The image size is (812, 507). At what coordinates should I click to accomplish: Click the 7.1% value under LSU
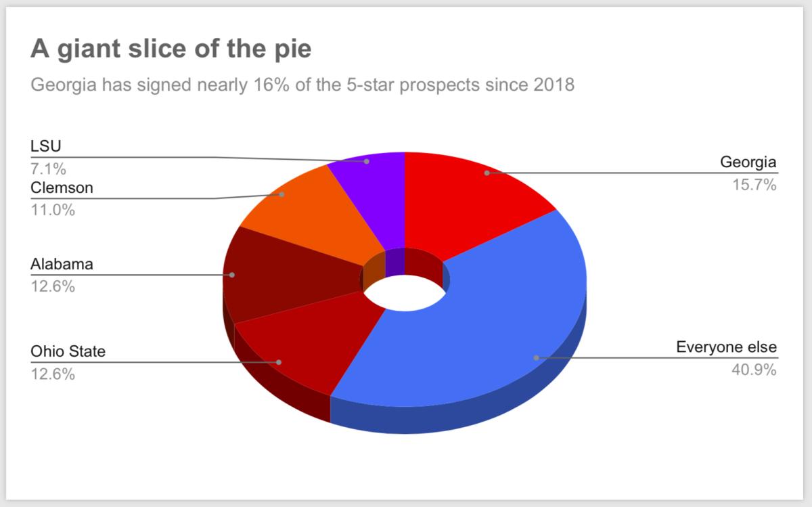click(x=49, y=168)
